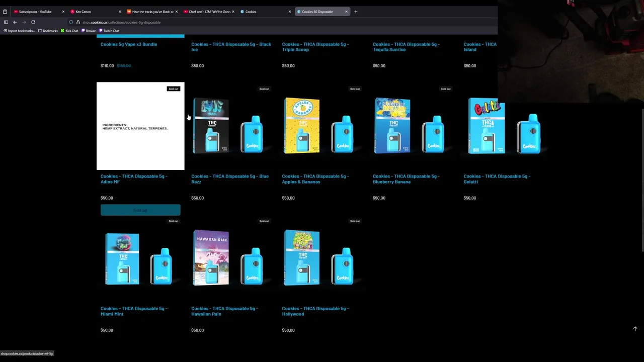644x362 pixels.
Task: Toggle the browser sidebar icon
Action: tap(6, 22)
